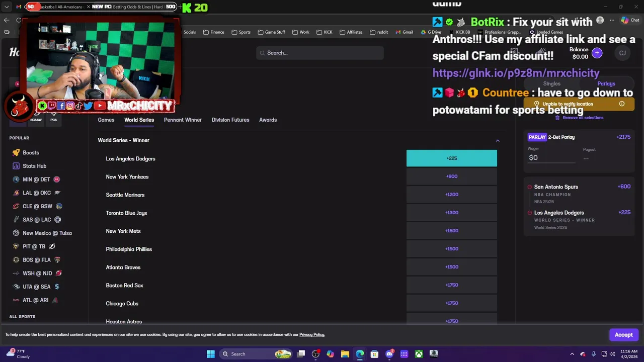The width and height of the screenshot is (644, 362).
Task: Open the Game Stuff bookmark folder
Action: [271, 32]
